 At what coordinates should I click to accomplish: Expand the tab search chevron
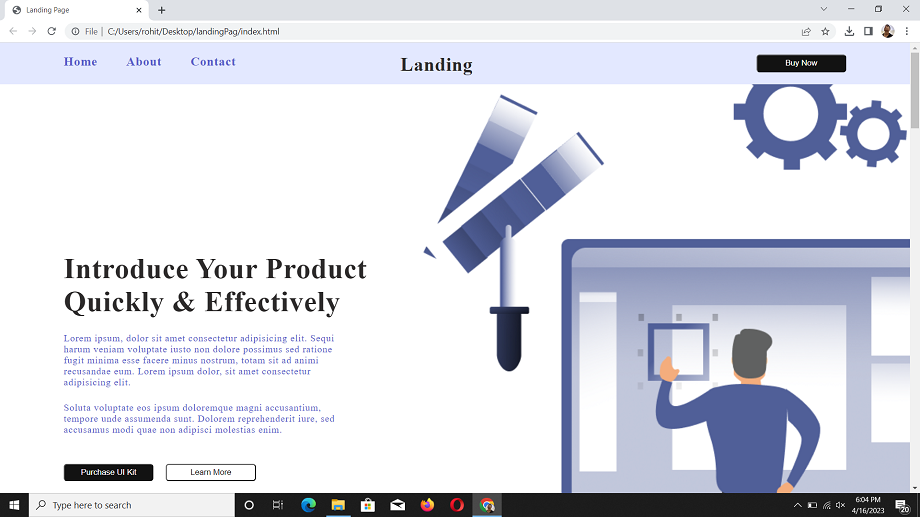click(824, 9)
